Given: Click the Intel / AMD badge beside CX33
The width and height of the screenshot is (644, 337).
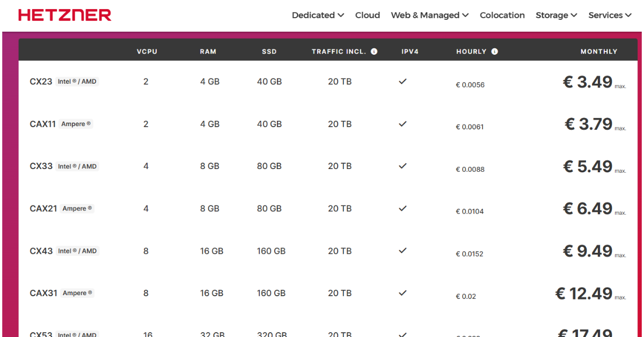Looking at the screenshot, I should point(77,166).
